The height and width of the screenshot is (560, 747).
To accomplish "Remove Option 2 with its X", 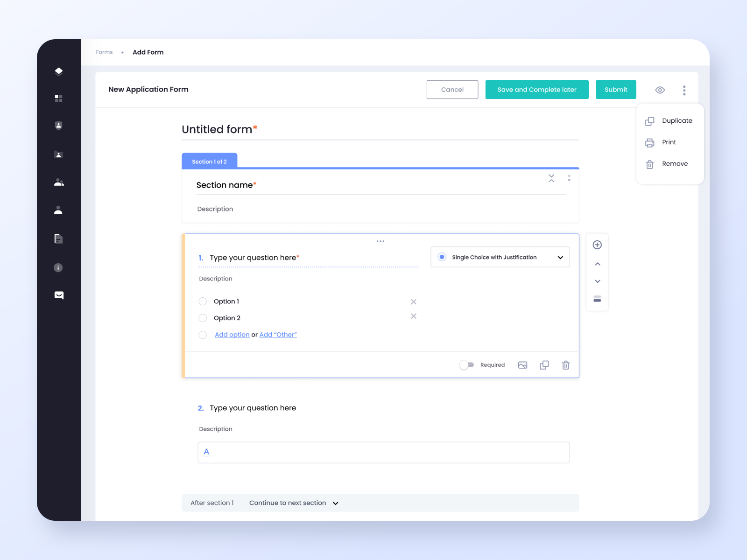I will (414, 316).
